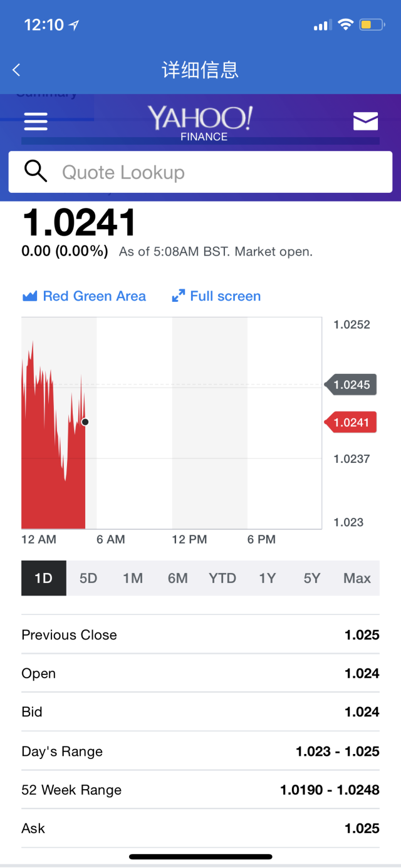This screenshot has height=868, width=401.
Task: Expand the 52 Week Range row
Action: (x=200, y=790)
